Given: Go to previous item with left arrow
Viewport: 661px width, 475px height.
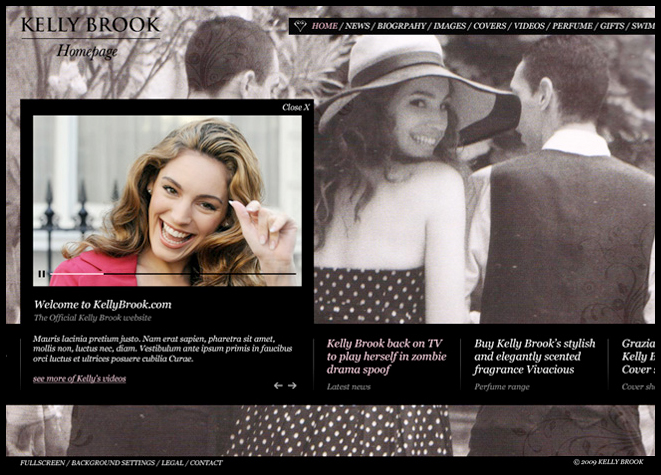Looking at the screenshot, I should click(x=278, y=385).
